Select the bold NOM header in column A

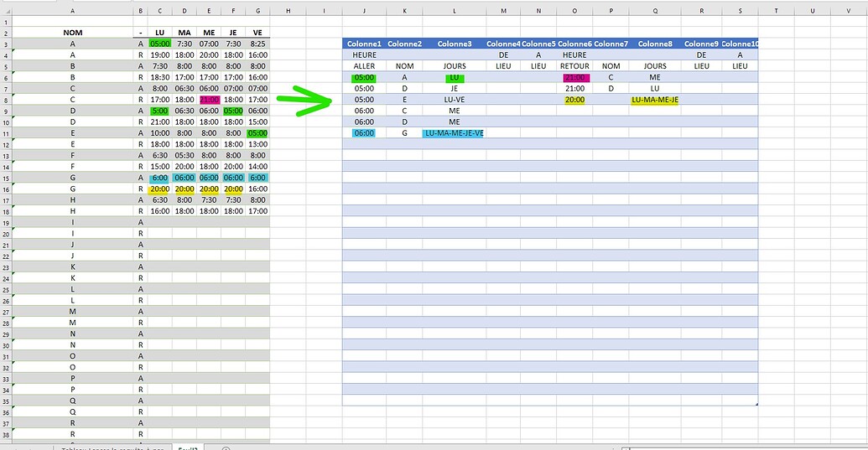72,32
